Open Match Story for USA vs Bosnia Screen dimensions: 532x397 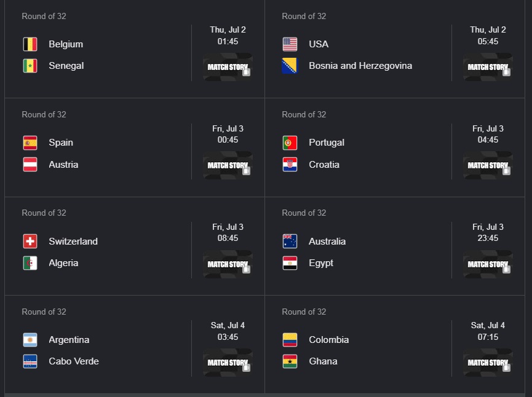coord(488,67)
